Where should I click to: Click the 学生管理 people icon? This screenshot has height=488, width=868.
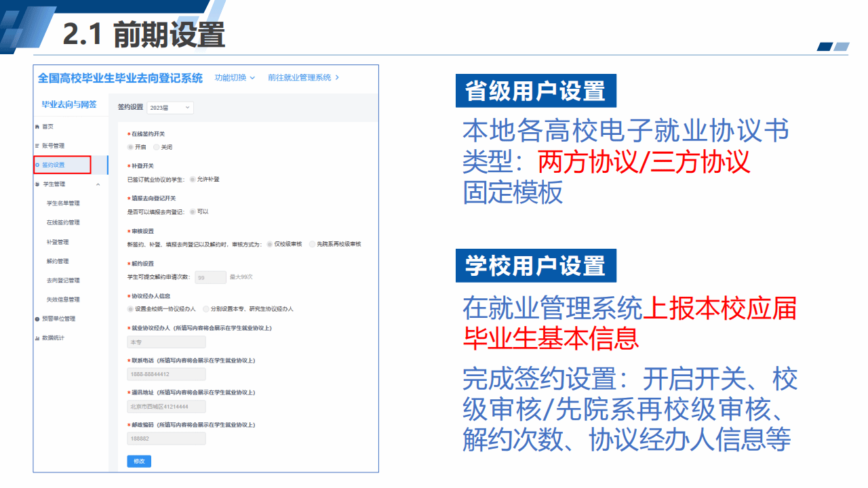37,184
